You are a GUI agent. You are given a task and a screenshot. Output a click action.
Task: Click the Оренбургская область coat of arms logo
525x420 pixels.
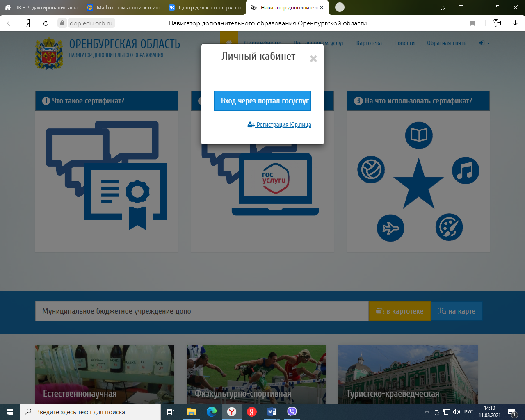tap(49, 54)
